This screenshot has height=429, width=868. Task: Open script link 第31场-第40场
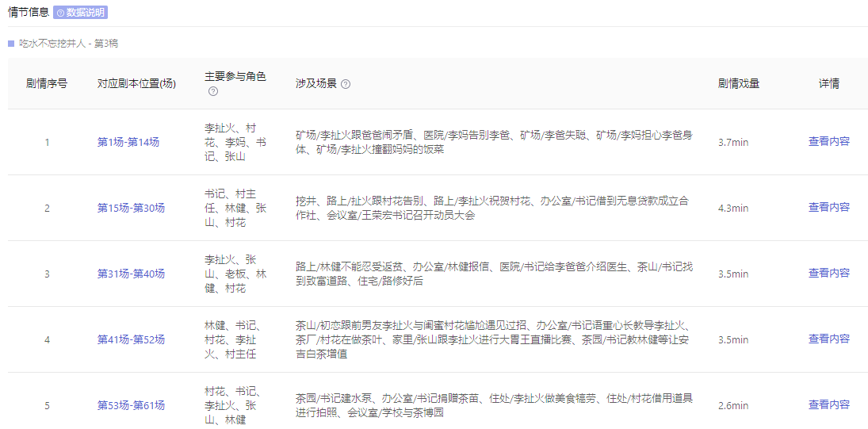coord(132,274)
